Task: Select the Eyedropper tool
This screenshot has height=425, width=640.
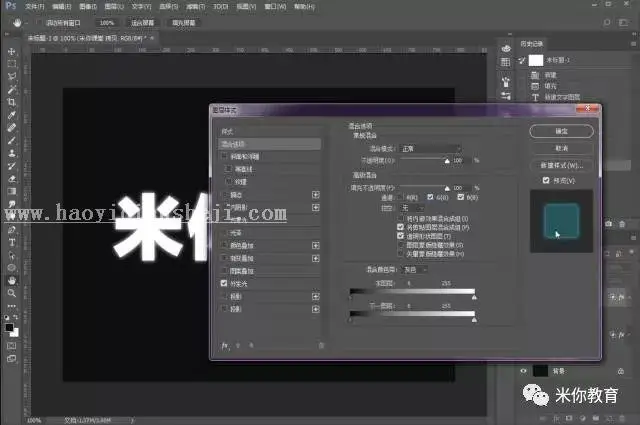Action: point(11,115)
